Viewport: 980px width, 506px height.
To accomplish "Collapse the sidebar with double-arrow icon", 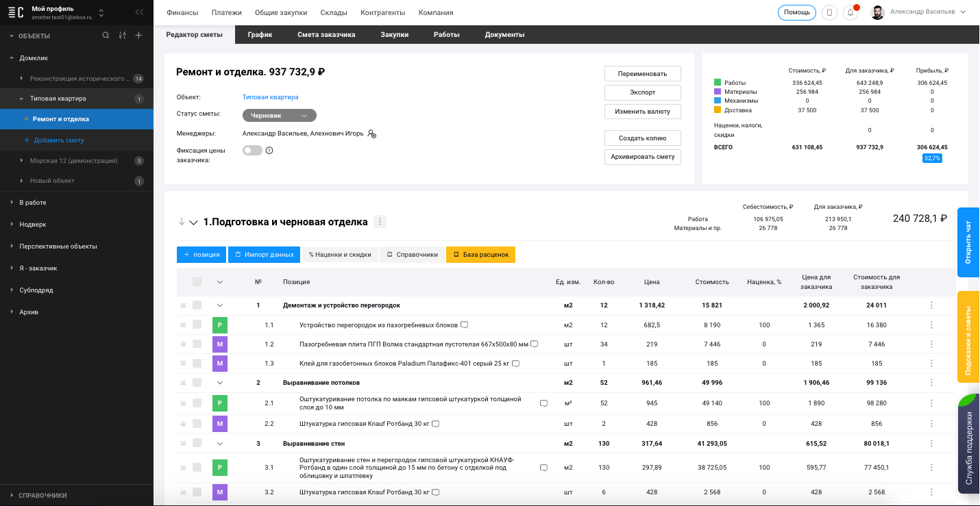I will (x=140, y=12).
